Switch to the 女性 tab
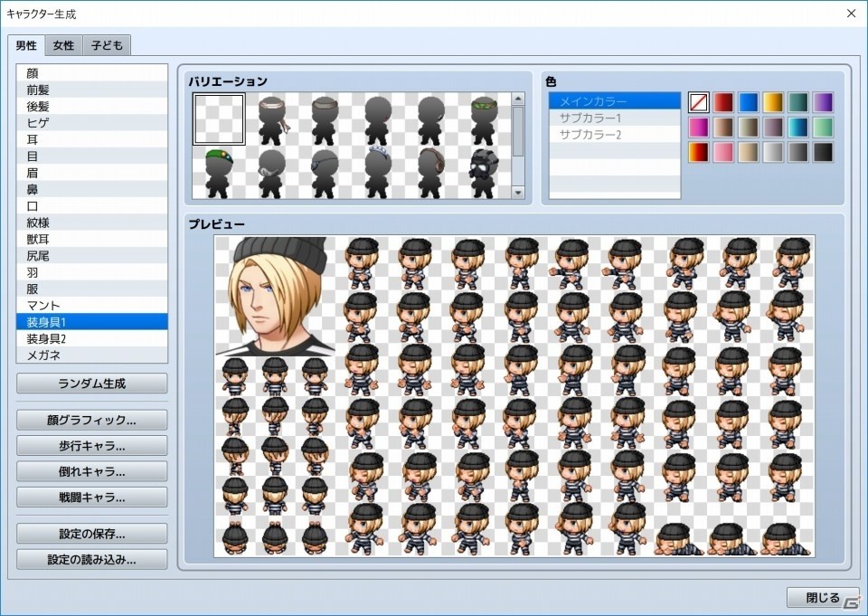 click(63, 45)
